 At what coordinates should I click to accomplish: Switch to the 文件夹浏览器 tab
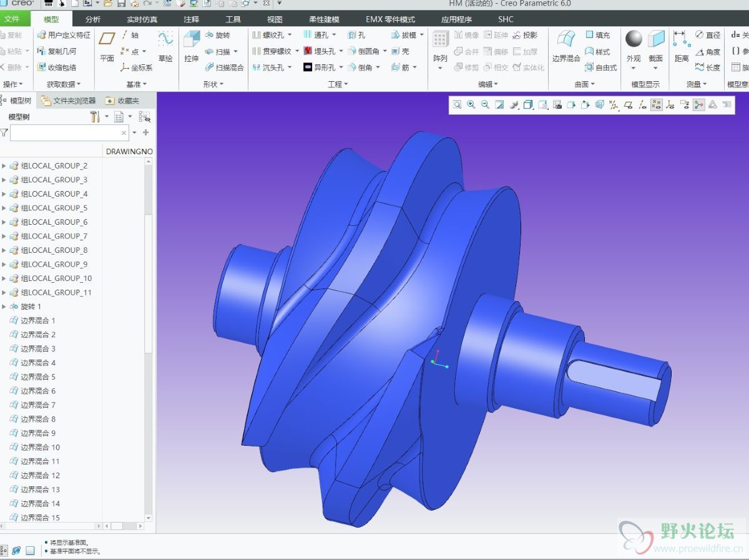(68, 101)
